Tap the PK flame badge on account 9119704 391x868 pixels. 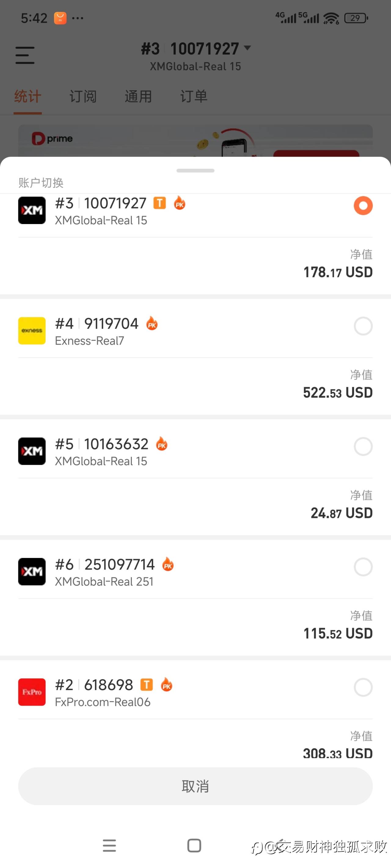152,324
